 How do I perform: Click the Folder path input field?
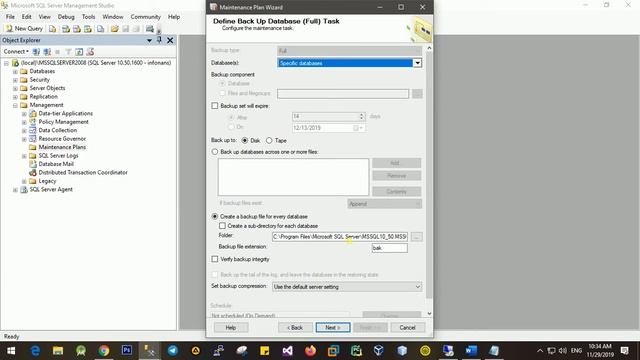coord(340,237)
